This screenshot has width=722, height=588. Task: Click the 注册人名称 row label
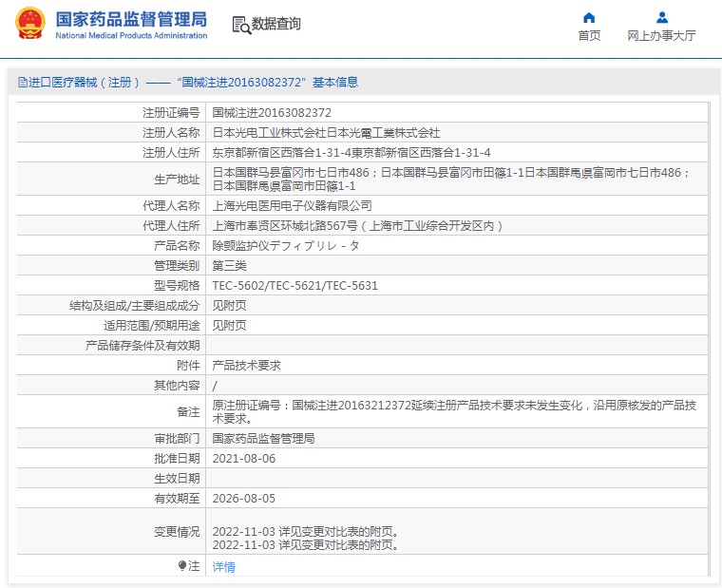click(171, 133)
